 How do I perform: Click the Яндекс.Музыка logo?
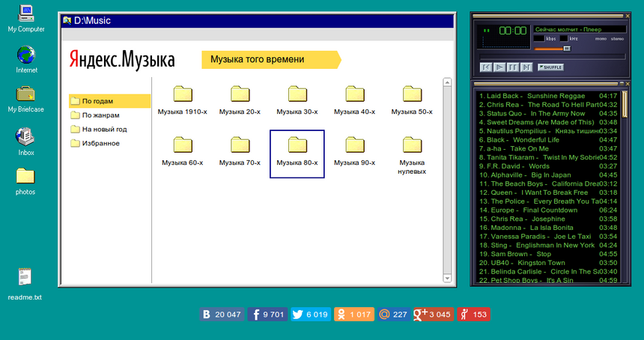tap(122, 60)
